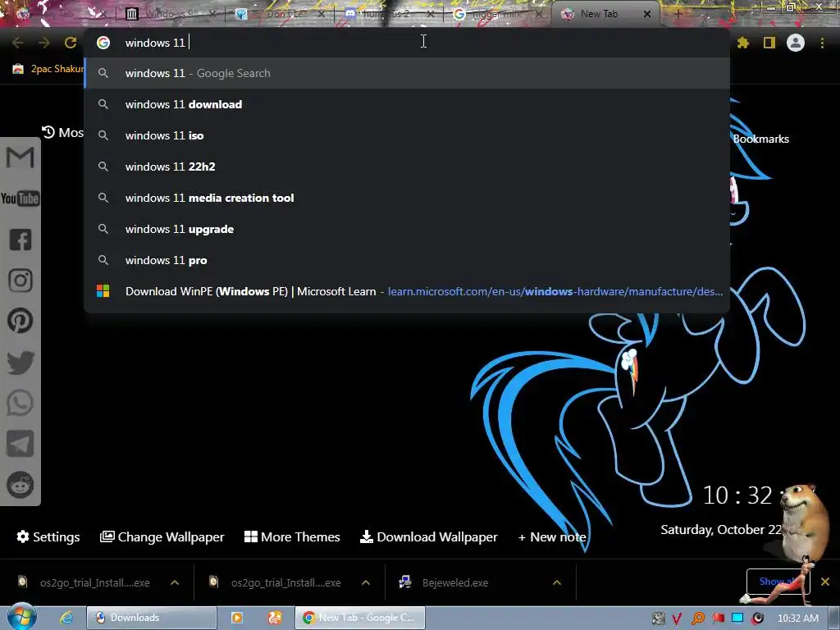Open the Facebook sidebar shortcut
The image size is (840, 630).
21,240
